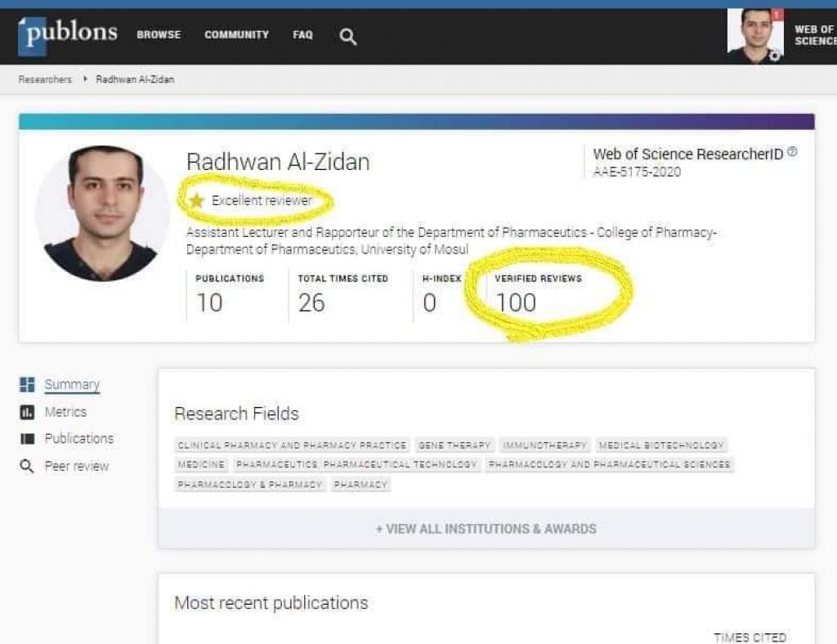Expand View All Institutions & Awards

click(x=486, y=529)
